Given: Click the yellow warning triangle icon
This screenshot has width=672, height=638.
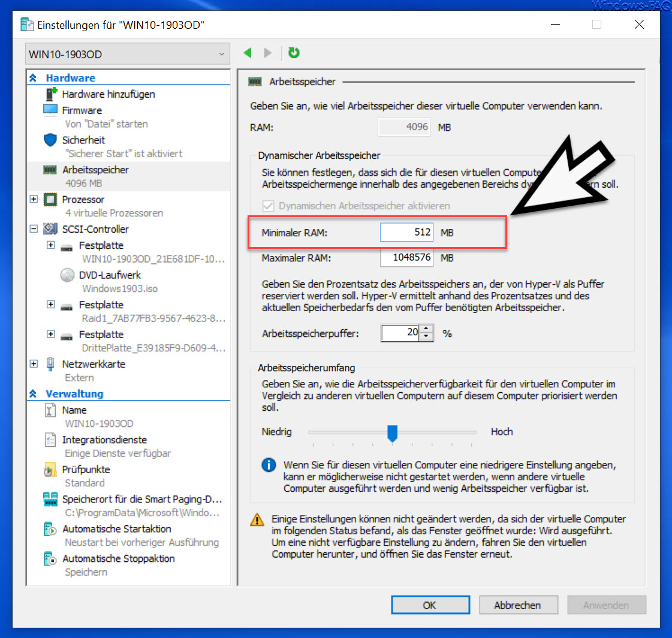Looking at the screenshot, I should click(x=257, y=520).
